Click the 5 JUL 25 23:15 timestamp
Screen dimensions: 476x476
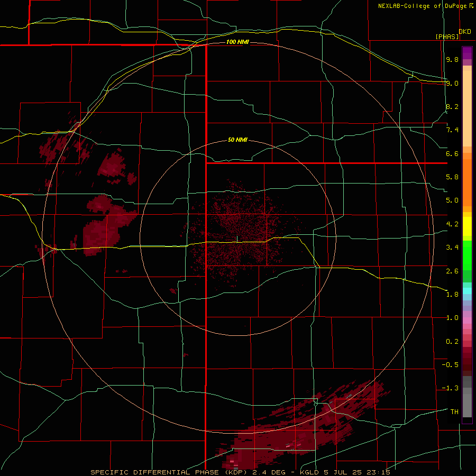point(356,472)
